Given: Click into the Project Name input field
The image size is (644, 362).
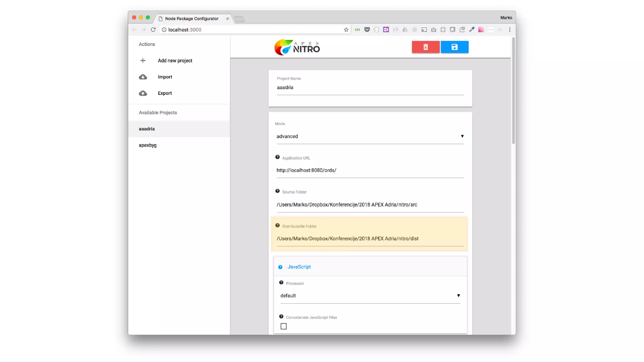Looking at the screenshot, I should pos(370,88).
